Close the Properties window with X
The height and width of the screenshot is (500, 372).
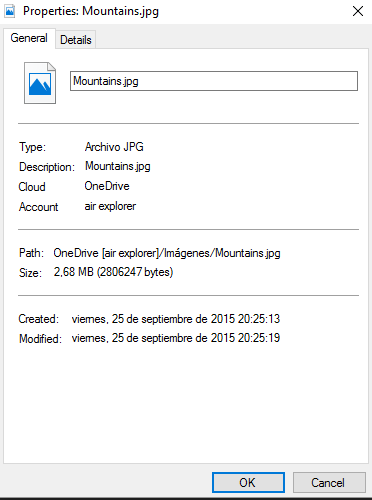click(358, 11)
